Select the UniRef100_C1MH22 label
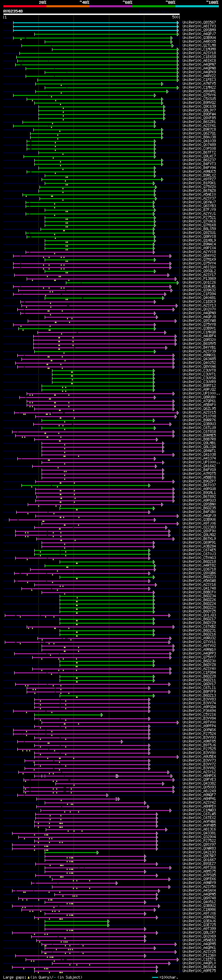Viewport: 222px width, 980px height. [x=199, y=88]
